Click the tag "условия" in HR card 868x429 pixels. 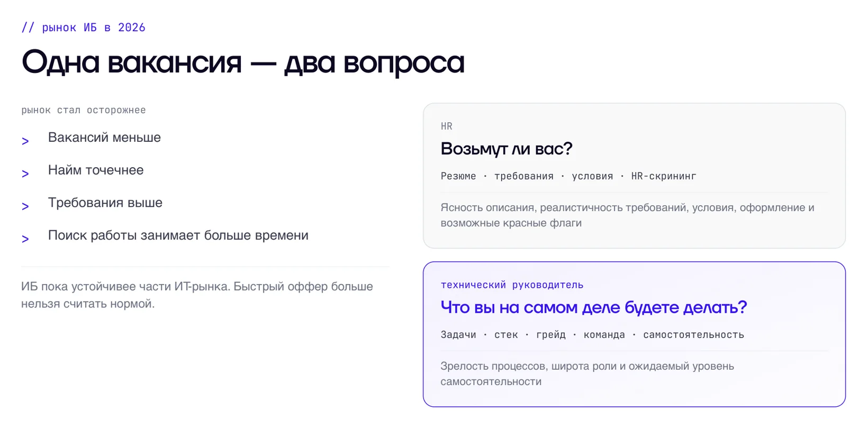coord(592,176)
